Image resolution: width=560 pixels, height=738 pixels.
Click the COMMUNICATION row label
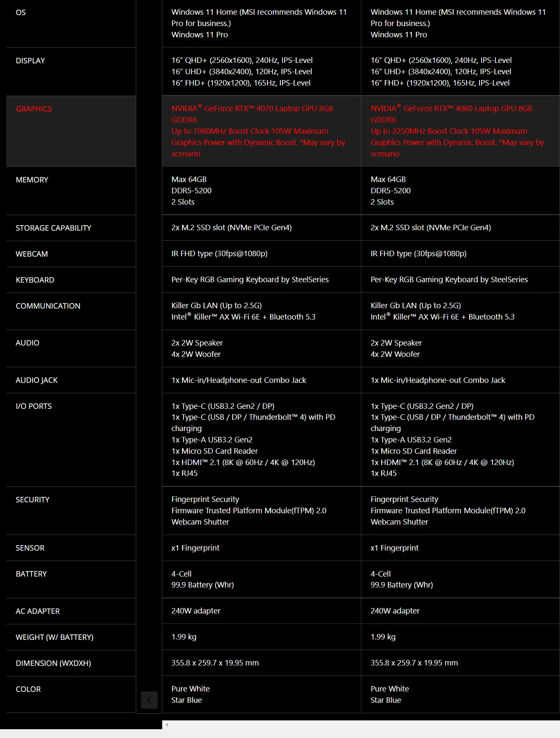pos(48,306)
